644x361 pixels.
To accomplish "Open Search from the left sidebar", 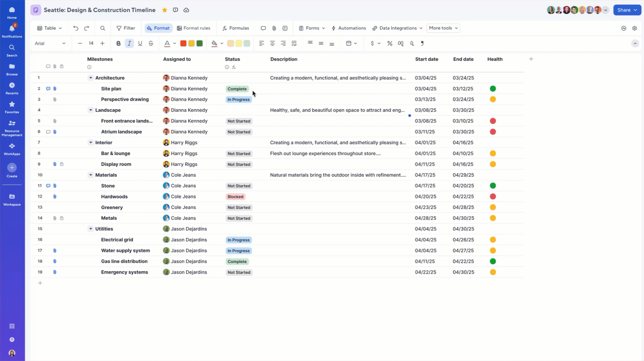I will [x=12, y=50].
